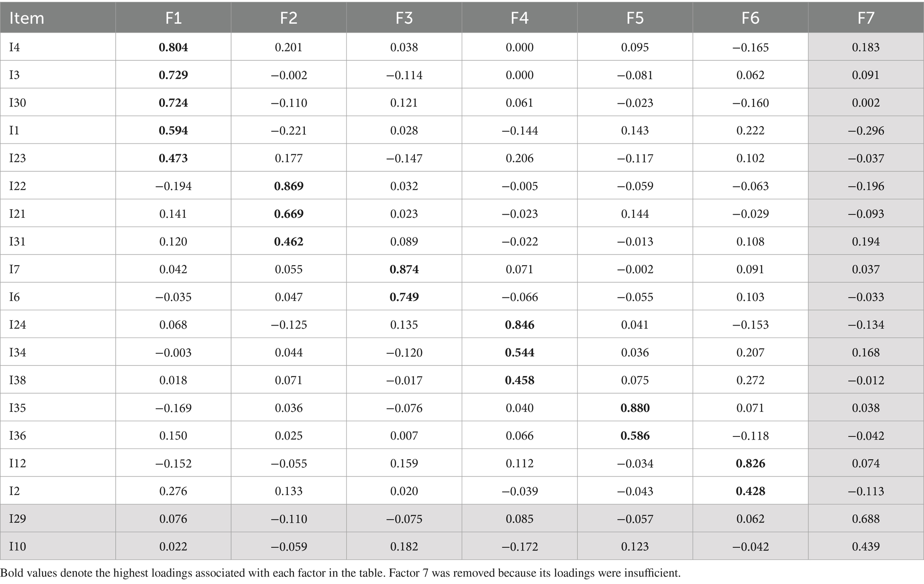Select the bold 0.846 cell for I24
This screenshot has width=924, height=584.
519,325
